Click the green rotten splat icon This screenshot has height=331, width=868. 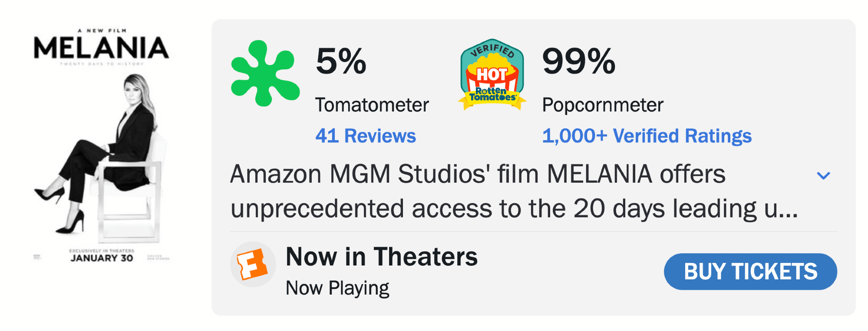[x=265, y=74]
